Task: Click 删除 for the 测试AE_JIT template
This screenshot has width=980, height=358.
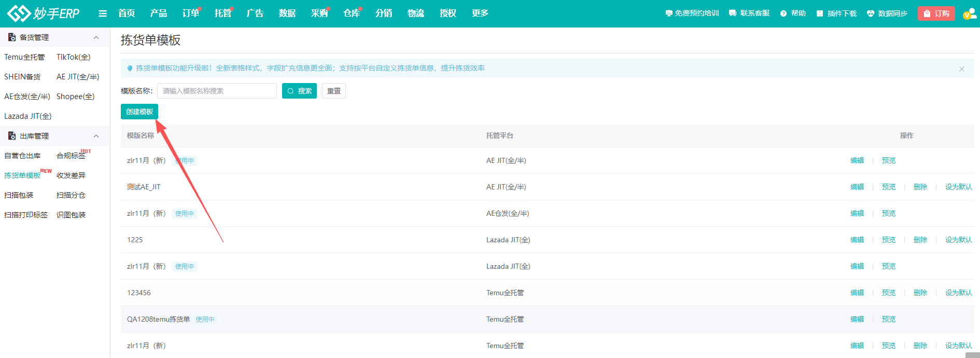Action: point(920,187)
